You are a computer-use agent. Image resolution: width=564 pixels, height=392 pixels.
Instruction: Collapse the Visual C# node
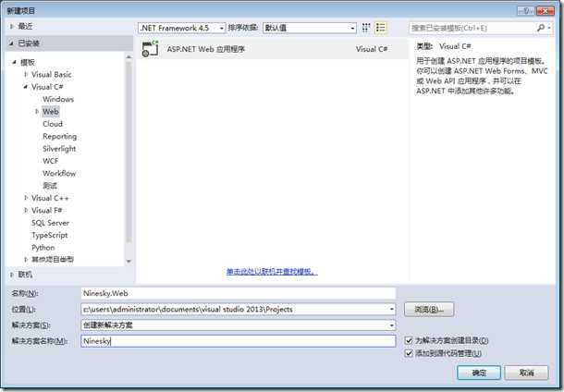click(26, 87)
